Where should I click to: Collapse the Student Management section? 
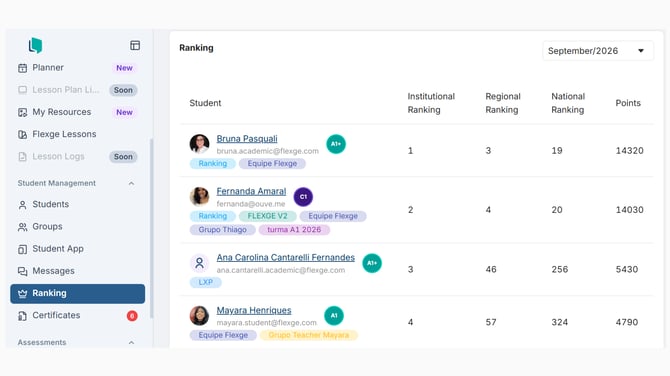point(132,183)
